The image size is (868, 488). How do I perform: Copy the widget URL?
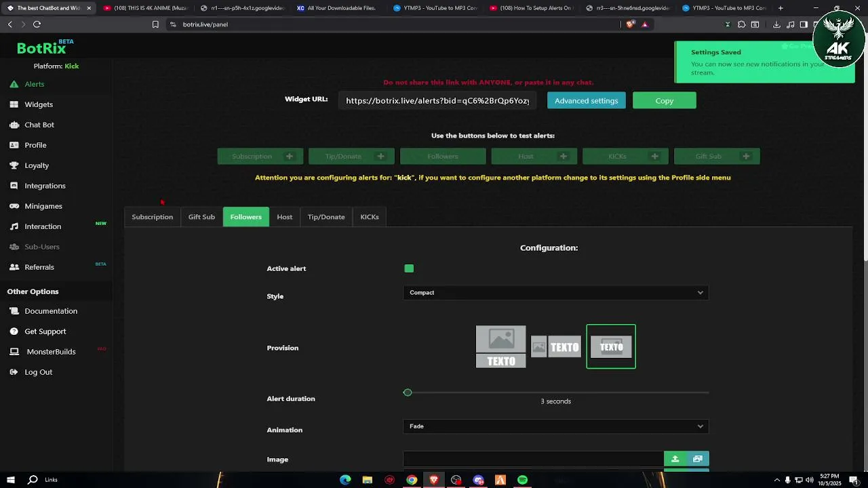pos(665,100)
